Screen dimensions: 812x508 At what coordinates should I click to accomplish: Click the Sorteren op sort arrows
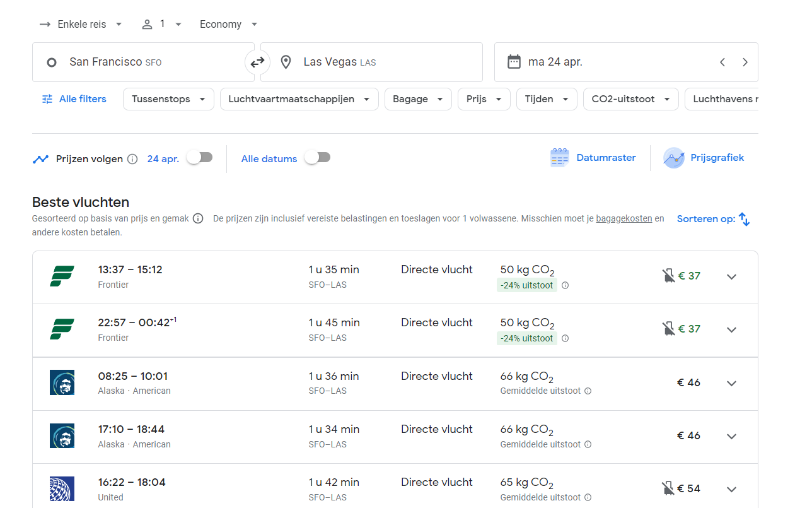744,219
